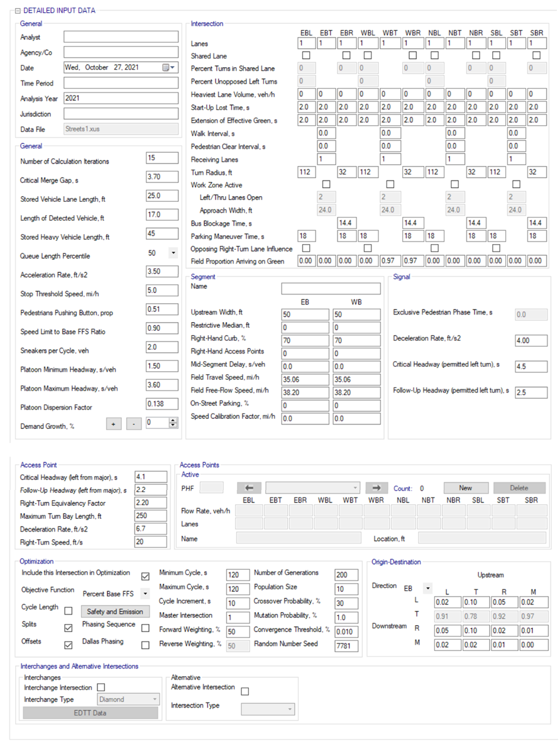560x746 pixels.
Task: Click the Analysis Year field
Action: coord(121,98)
